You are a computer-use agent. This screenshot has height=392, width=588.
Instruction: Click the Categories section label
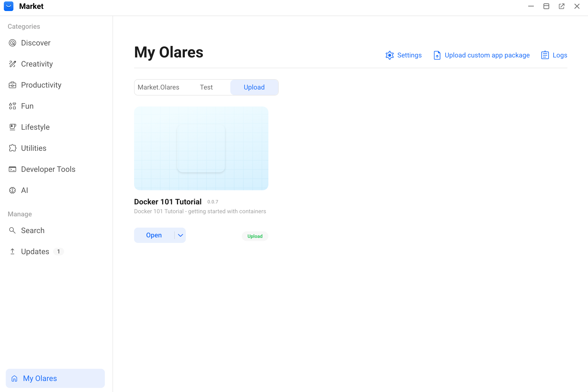pyautogui.click(x=24, y=27)
